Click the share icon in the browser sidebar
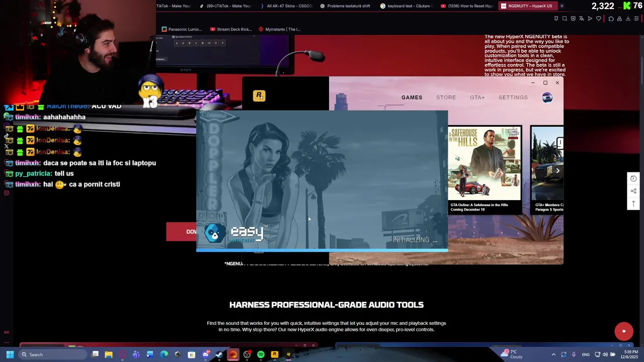This screenshot has width=644, height=362. coord(633,191)
